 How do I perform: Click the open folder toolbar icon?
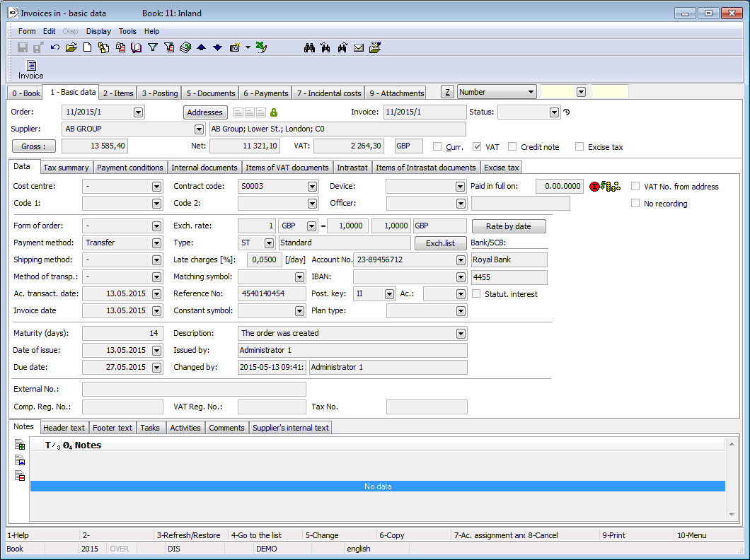[71, 47]
